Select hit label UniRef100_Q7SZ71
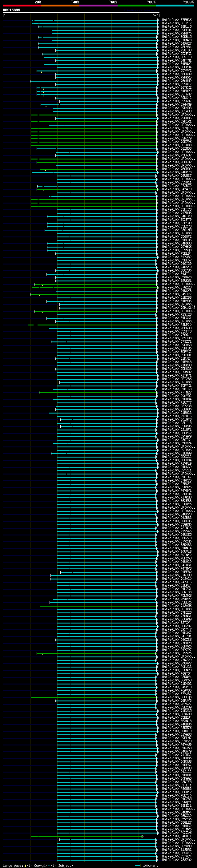Viewport: 197px width, 868px height. coord(176,342)
